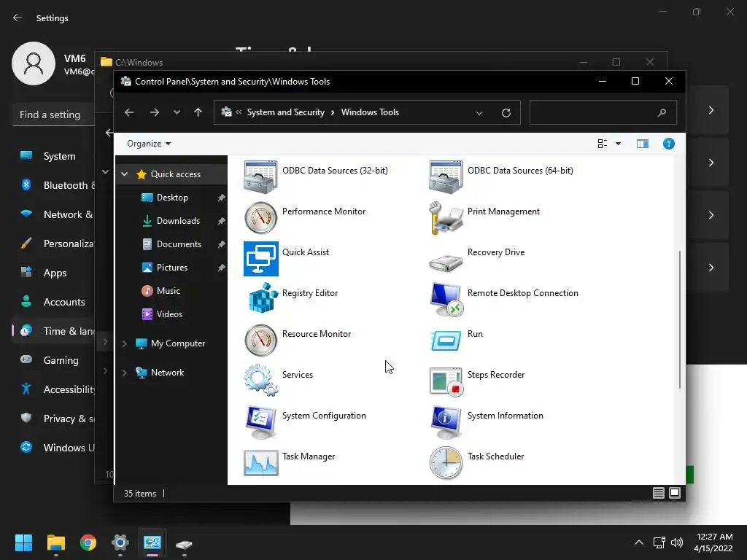747x560 pixels.
Task: Select the Quick Assist icon
Action: point(260,259)
